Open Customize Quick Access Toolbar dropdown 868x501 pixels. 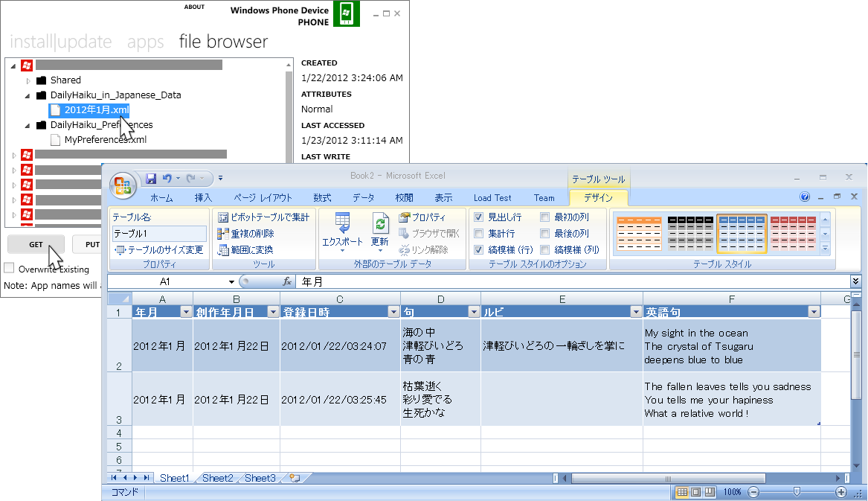pyautogui.click(x=220, y=178)
